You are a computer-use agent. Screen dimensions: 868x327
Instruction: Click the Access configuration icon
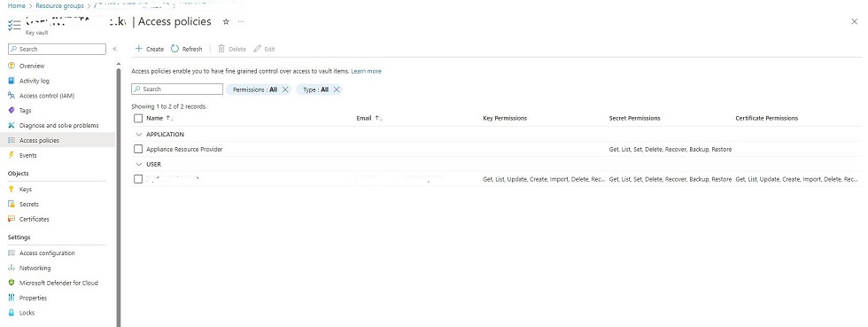(x=11, y=253)
